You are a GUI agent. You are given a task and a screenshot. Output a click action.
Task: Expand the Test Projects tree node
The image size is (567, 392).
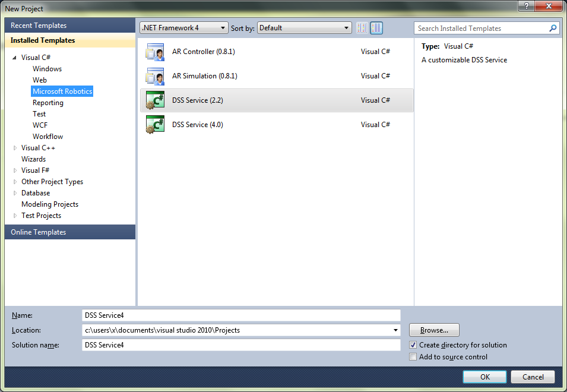click(15, 216)
